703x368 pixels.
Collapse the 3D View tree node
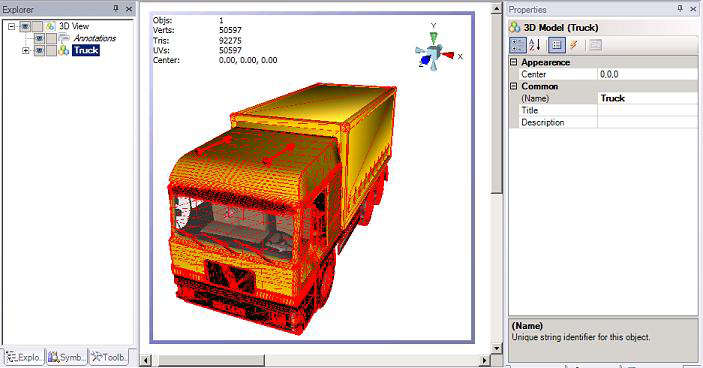coord(12,26)
